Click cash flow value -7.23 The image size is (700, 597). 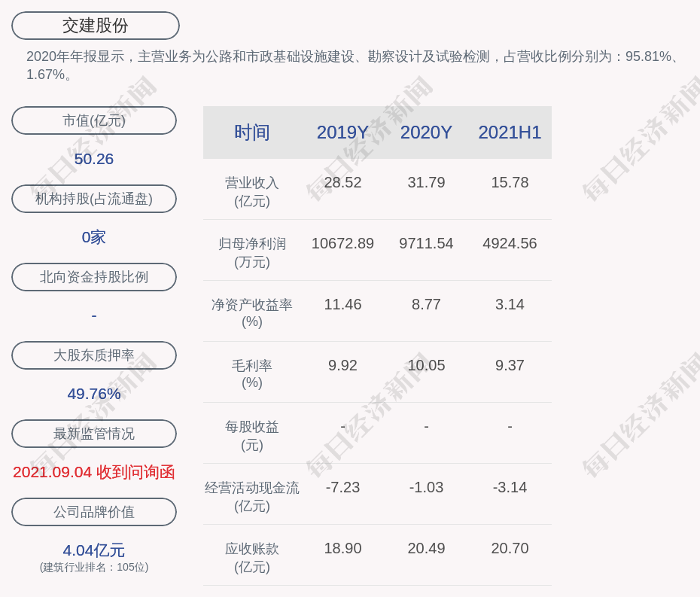(x=343, y=487)
